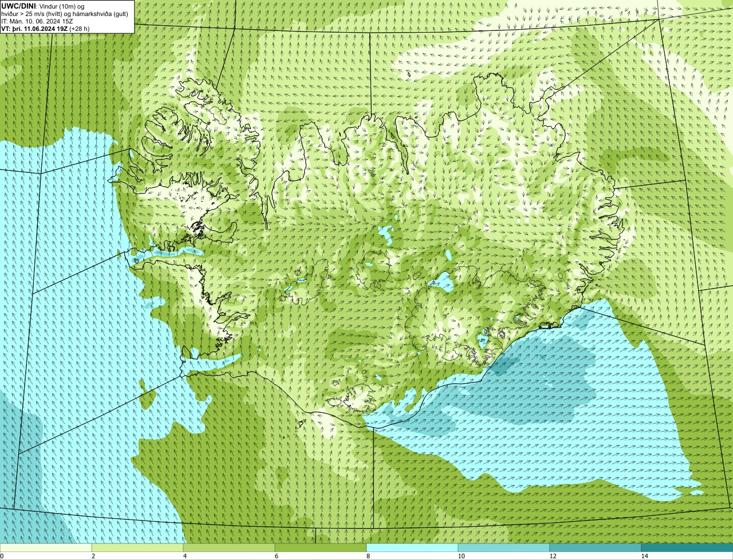
Task: Click the "VT: þri. 11.06.2024 19Z" valid time line
Action: pyautogui.click(x=34, y=29)
